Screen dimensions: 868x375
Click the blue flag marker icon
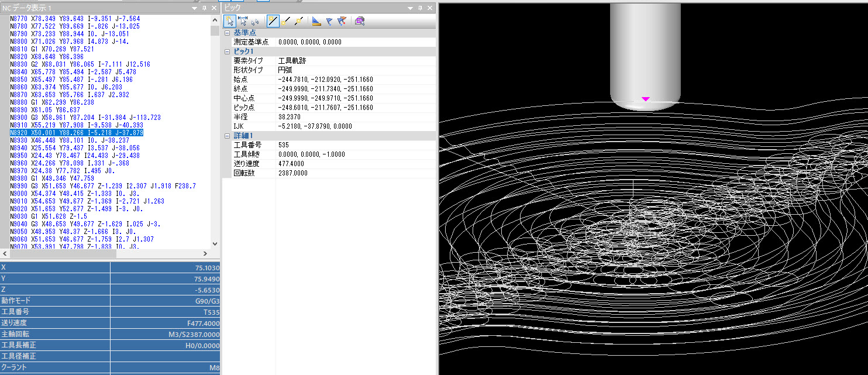[329, 22]
